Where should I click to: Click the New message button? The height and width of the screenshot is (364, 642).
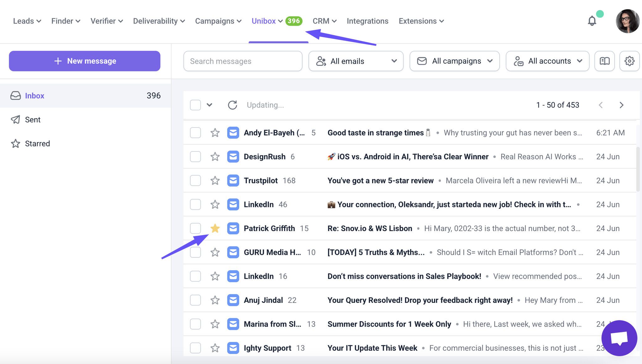[85, 61]
